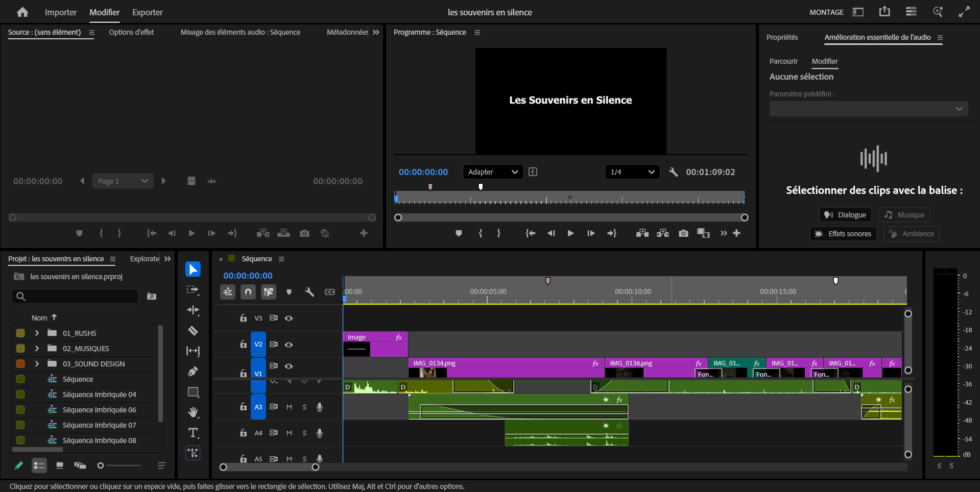Select the Hand tool

193,412
